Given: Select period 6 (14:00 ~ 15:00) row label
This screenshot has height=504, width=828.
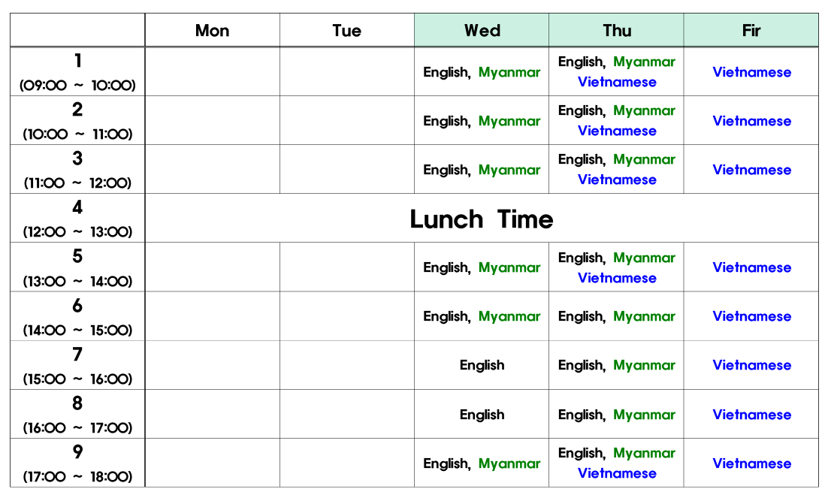Looking at the screenshot, I should click(77, 316).
